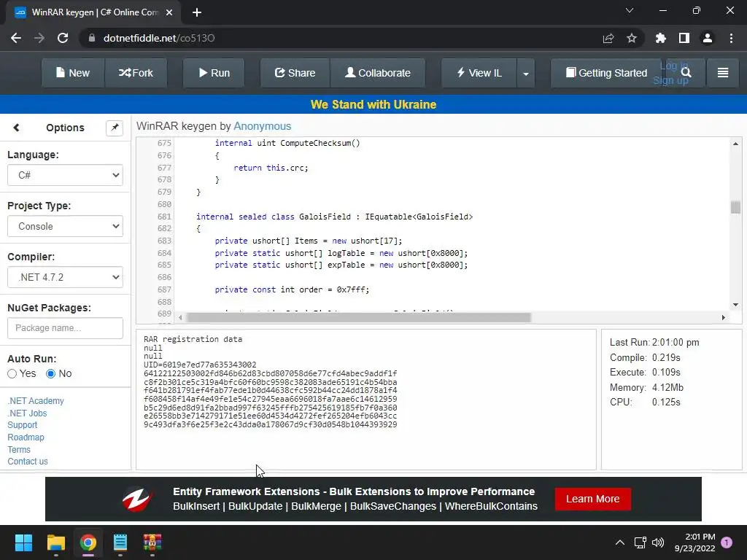
Task: Click the Collaborate button
Action: point(377,73)
